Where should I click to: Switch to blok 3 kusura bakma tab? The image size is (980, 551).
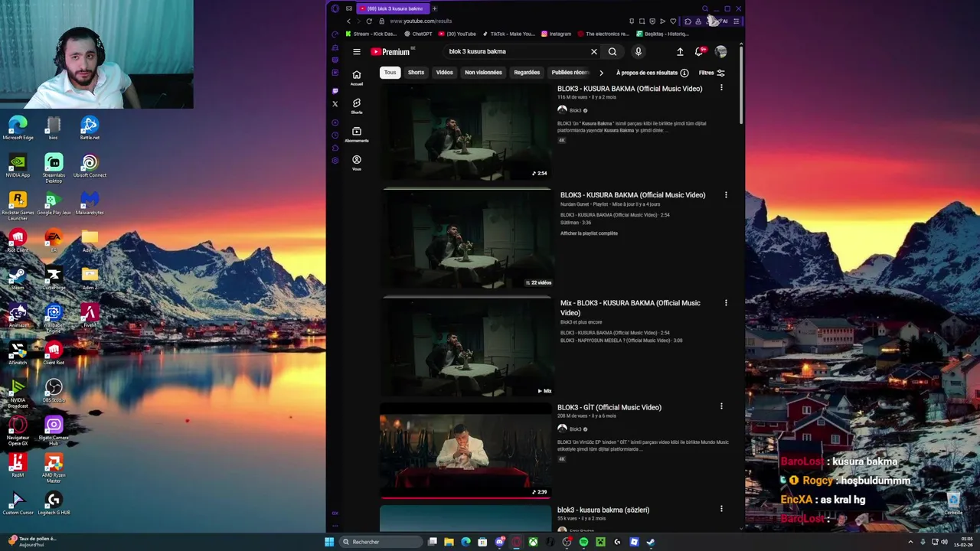click(x=394, y=8)
